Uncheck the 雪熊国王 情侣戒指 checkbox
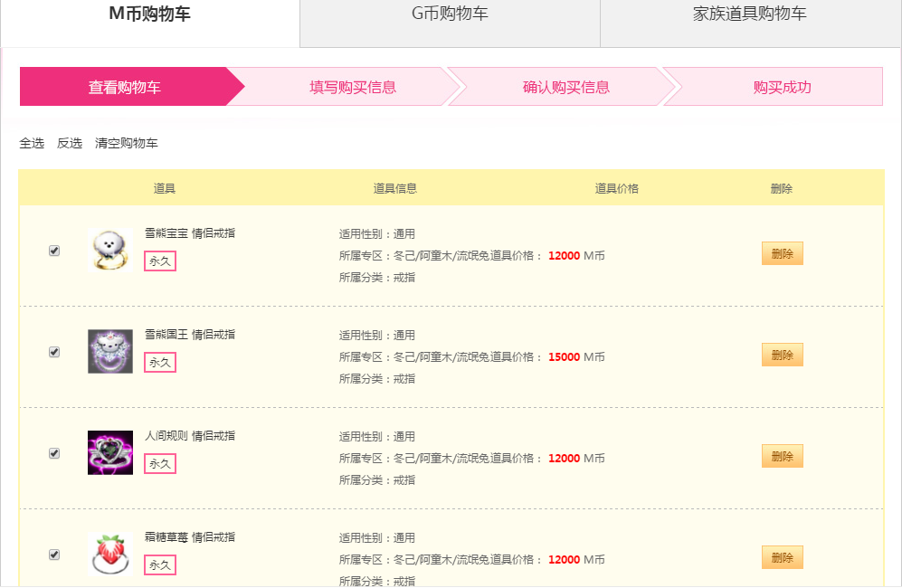 54,352
